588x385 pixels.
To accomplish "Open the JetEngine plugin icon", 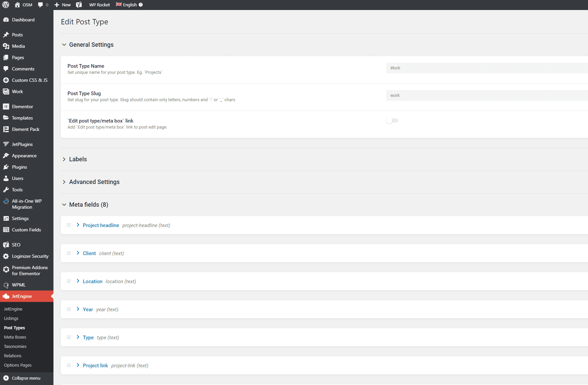I will coord(6,296).
